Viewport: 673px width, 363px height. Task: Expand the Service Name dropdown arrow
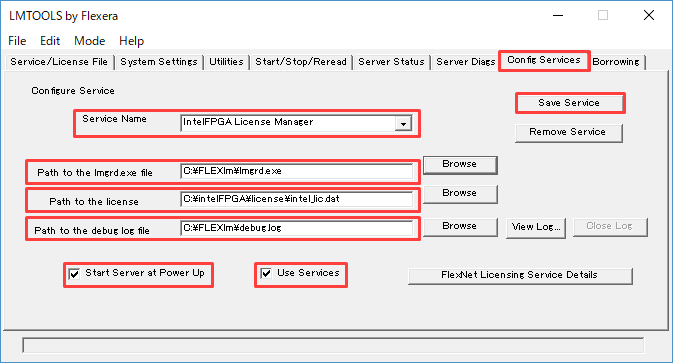(x=403, y=124)
